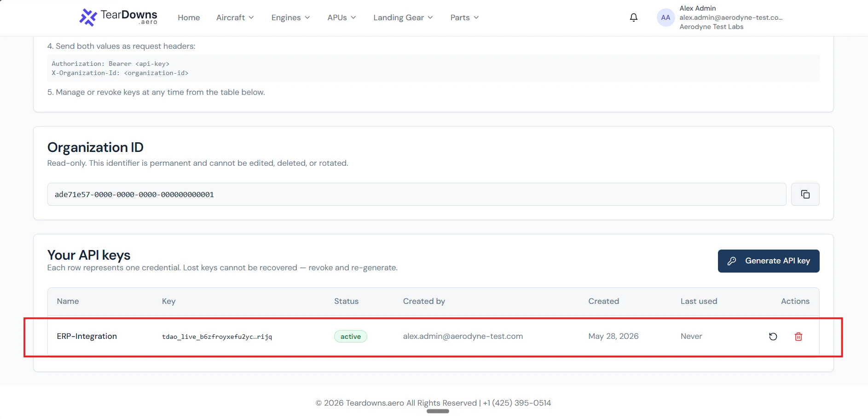868x419 pixels.
Task: Expand the Landing Gear menu
Action: tap(403, 17)
